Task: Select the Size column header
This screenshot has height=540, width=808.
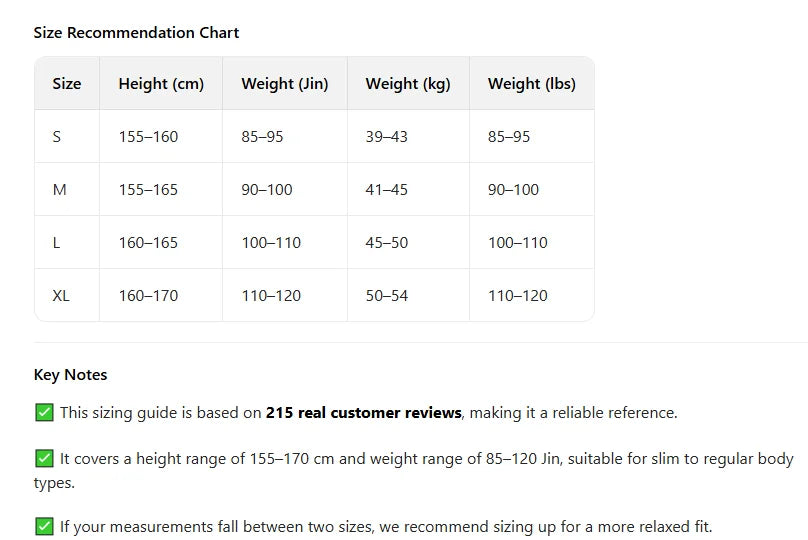Action: coord(66,83)
